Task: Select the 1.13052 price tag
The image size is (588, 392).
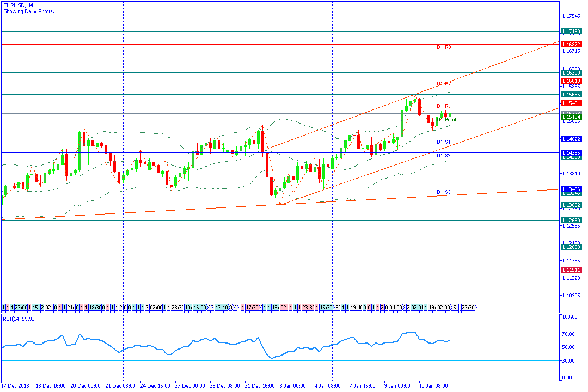Action: 571,205
